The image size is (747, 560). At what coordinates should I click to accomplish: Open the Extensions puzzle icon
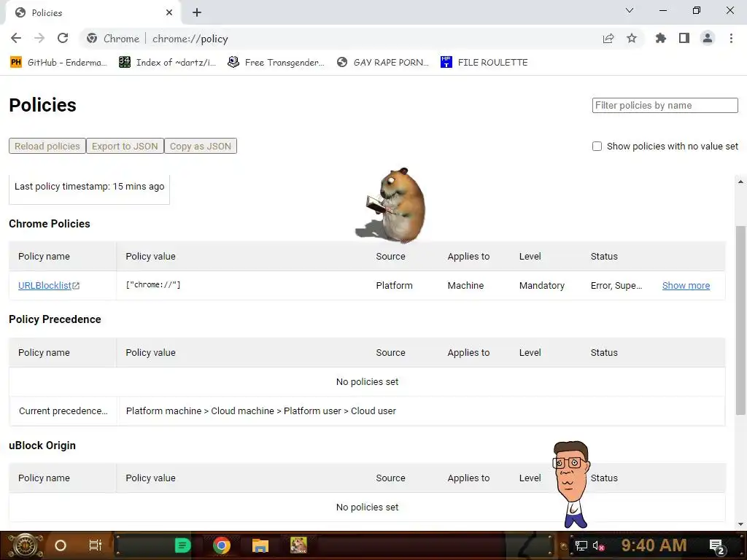pyautogui.click(x=661, y=39)
